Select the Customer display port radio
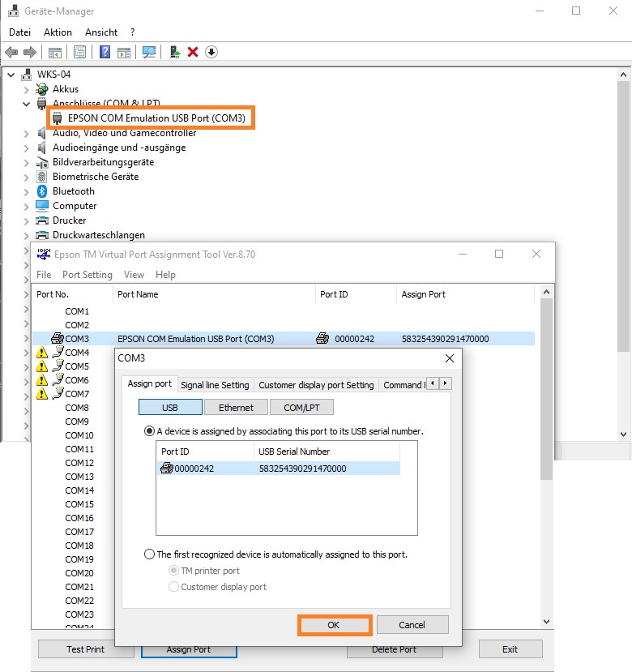This screenshot has width=632, height=672. coord(173,587)
